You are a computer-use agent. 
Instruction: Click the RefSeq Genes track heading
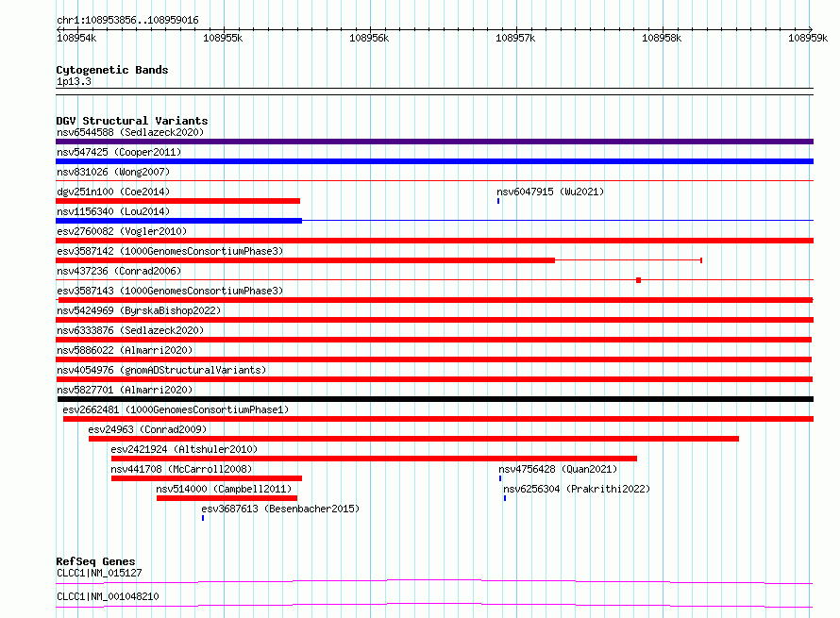95,561
